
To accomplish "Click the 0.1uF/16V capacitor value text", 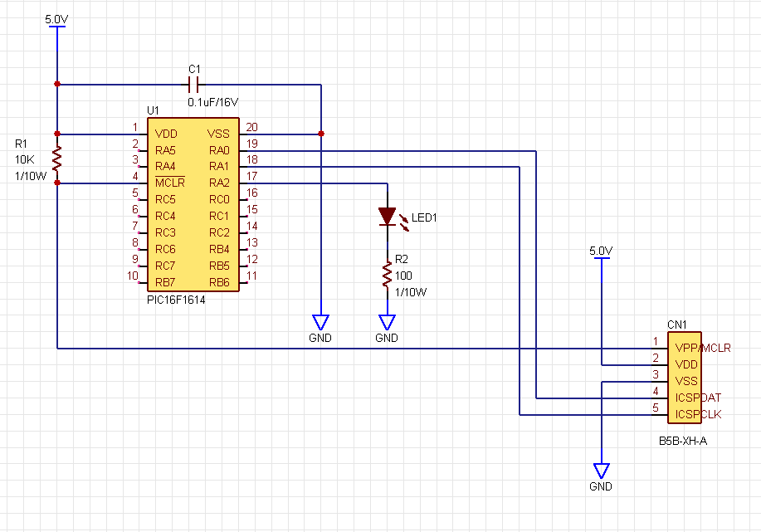I will pos(213,102).
